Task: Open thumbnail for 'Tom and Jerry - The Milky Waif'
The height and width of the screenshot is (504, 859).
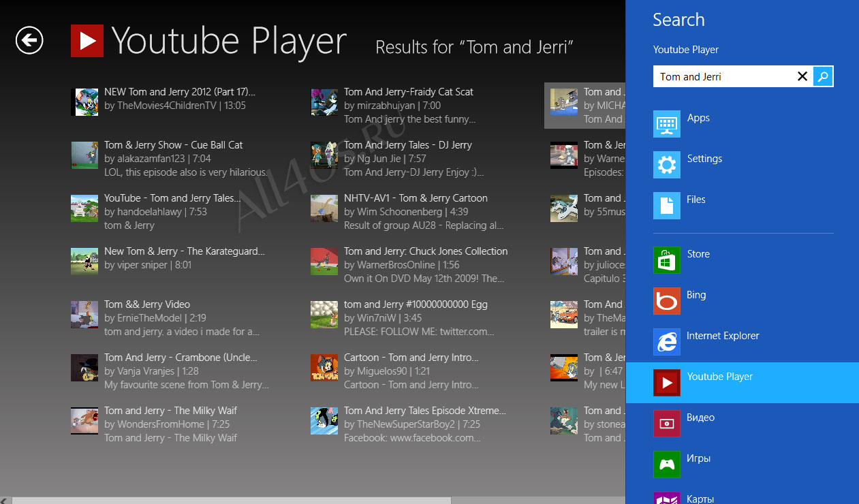Action: (x=84, y=421)
